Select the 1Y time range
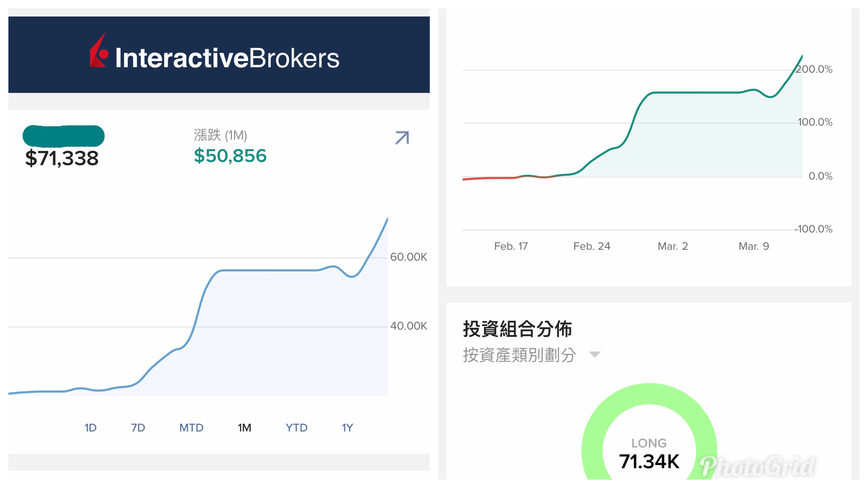This screenshot has height=488, width=868. click(347, 427)
